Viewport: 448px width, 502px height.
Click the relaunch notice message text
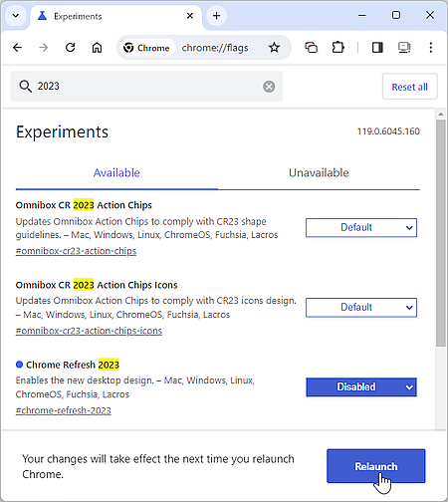click(158, 466)
